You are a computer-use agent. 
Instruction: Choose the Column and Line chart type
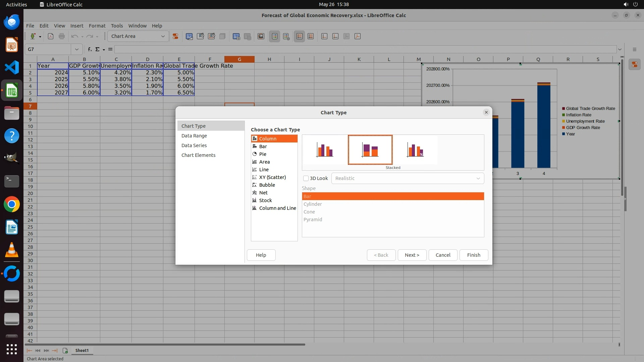(277, 208)
